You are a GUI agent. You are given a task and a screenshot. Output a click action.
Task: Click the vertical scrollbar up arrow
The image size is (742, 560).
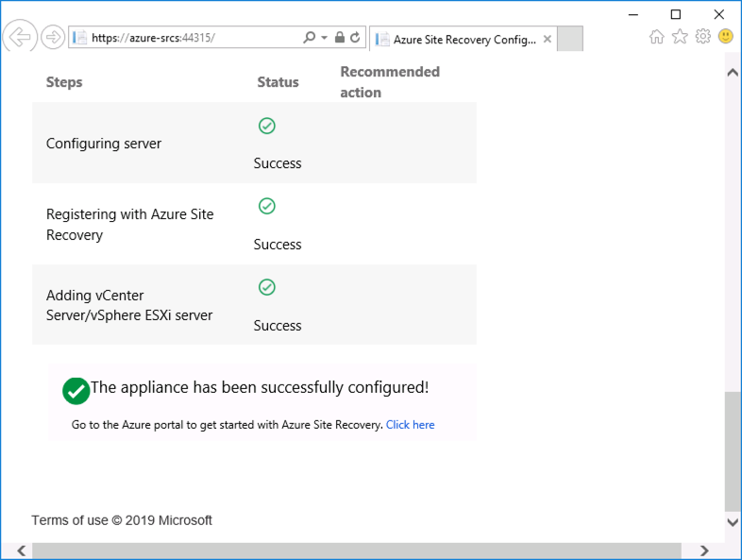tap(733, 73)
